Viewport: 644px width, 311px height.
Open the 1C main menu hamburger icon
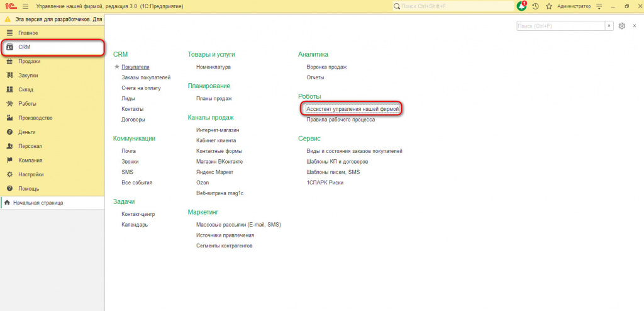[x=25, y=6]
